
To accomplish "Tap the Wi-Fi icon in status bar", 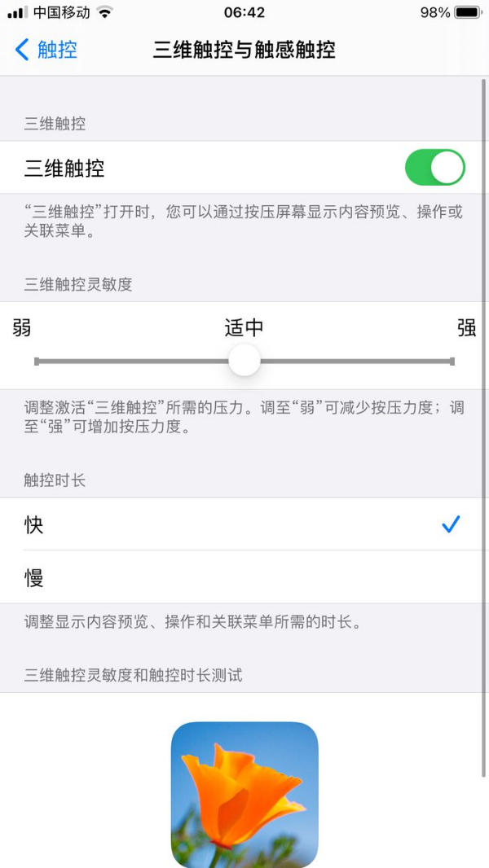I will coord(104,11).
